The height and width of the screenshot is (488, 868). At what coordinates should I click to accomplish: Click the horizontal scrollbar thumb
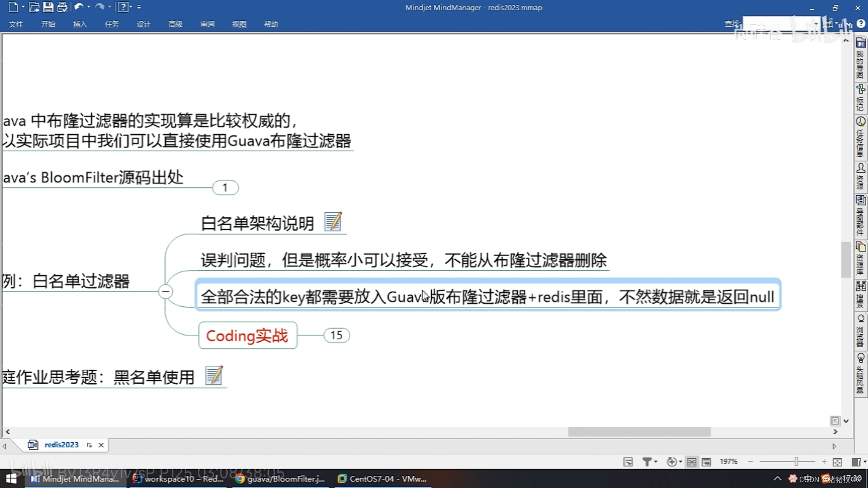tap(639, 432)
